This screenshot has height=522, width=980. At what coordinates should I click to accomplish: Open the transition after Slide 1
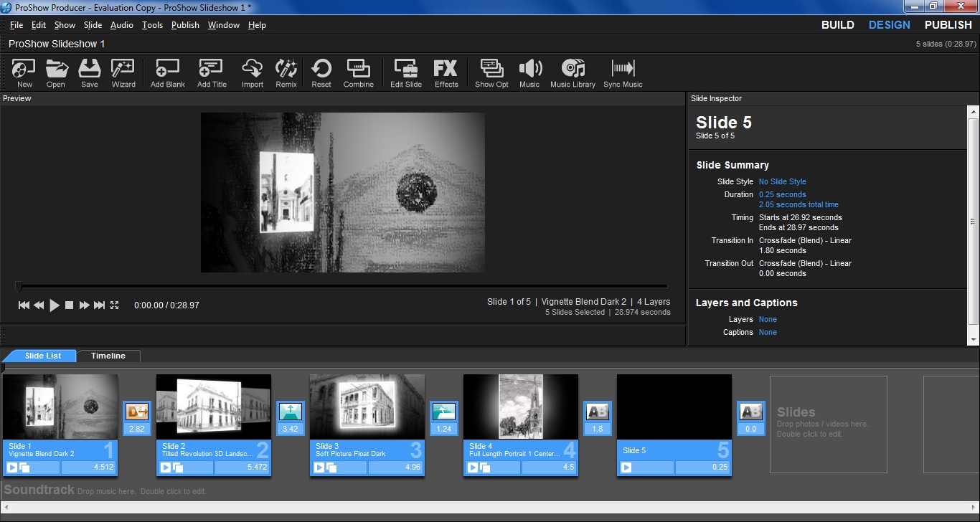click(136, 412)
